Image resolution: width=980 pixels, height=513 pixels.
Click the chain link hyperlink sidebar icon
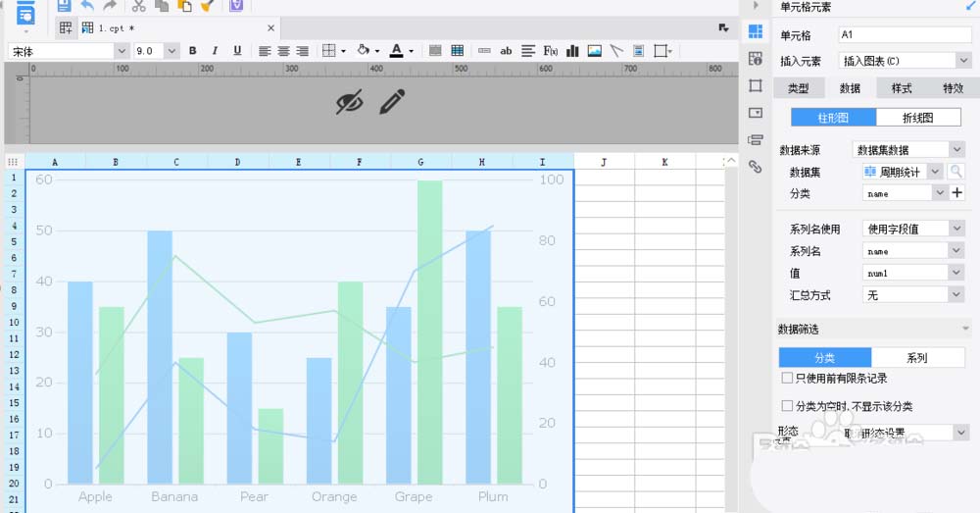756,167
